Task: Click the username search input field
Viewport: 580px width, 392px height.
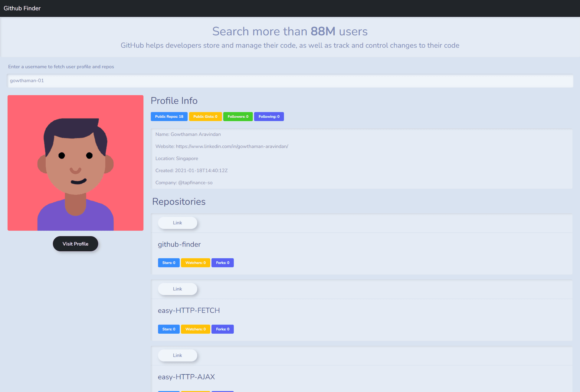Action: (290, 80)
